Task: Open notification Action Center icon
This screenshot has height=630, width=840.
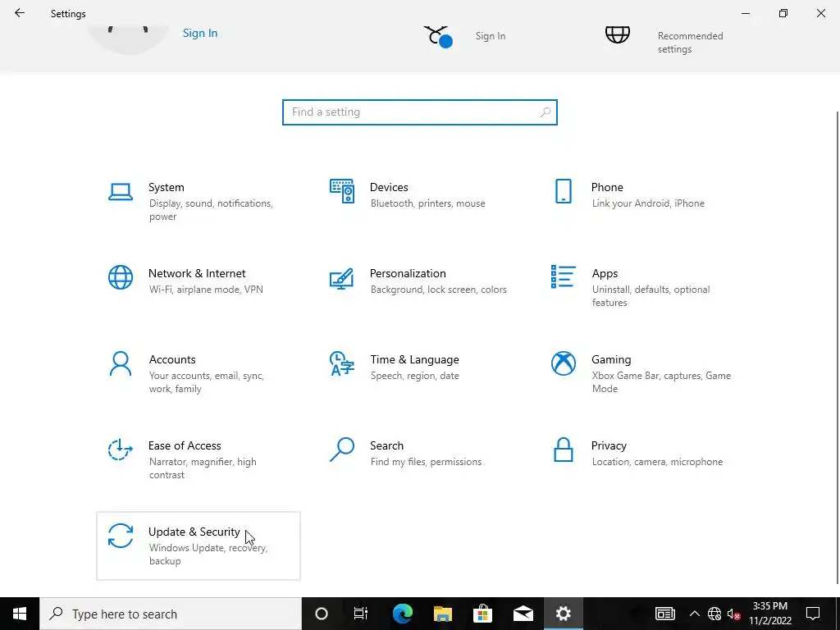Action: 813,614
